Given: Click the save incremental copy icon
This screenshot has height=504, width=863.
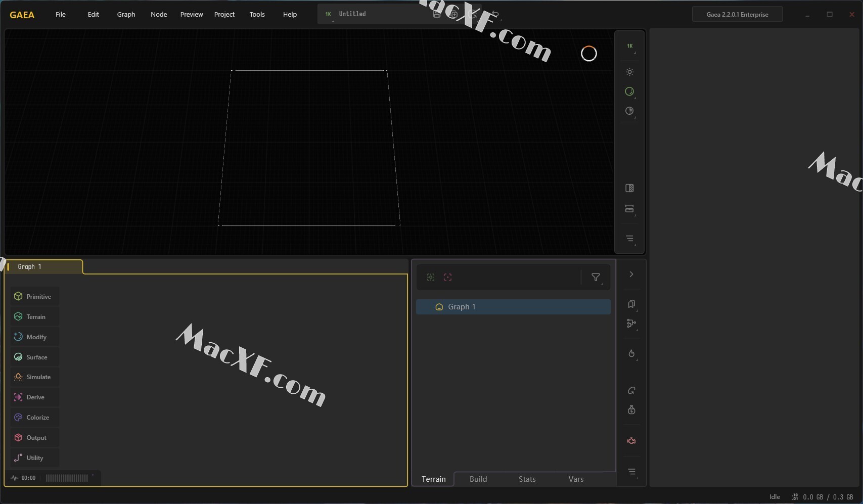Looking at the screenshot, I should coord(454,14).
